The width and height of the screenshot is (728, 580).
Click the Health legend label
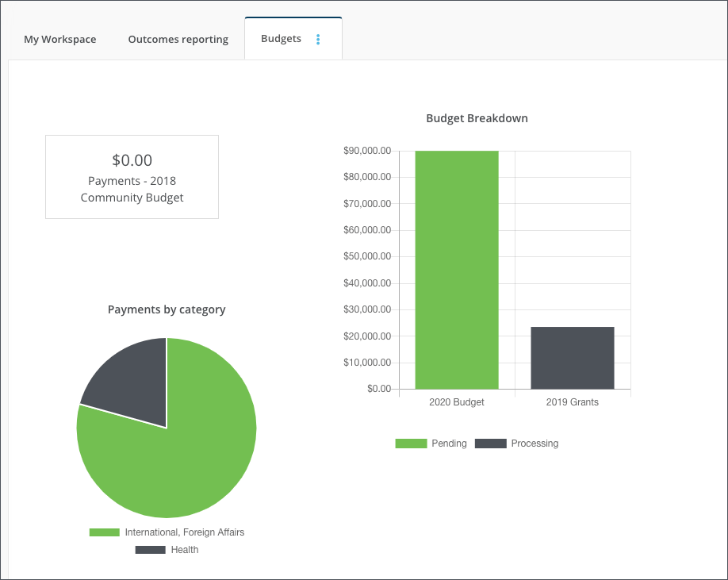[x=186, y=549]
